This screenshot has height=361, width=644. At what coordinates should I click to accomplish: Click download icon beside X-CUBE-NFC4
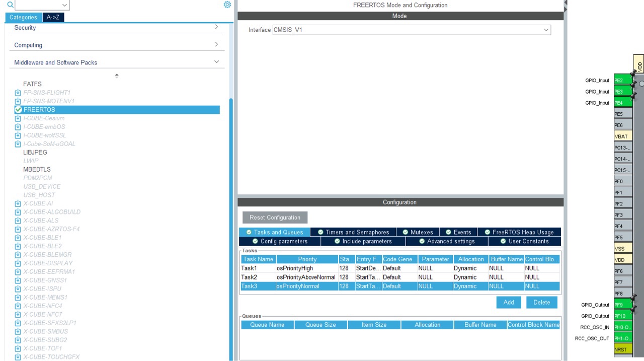(x=18, y=306)
